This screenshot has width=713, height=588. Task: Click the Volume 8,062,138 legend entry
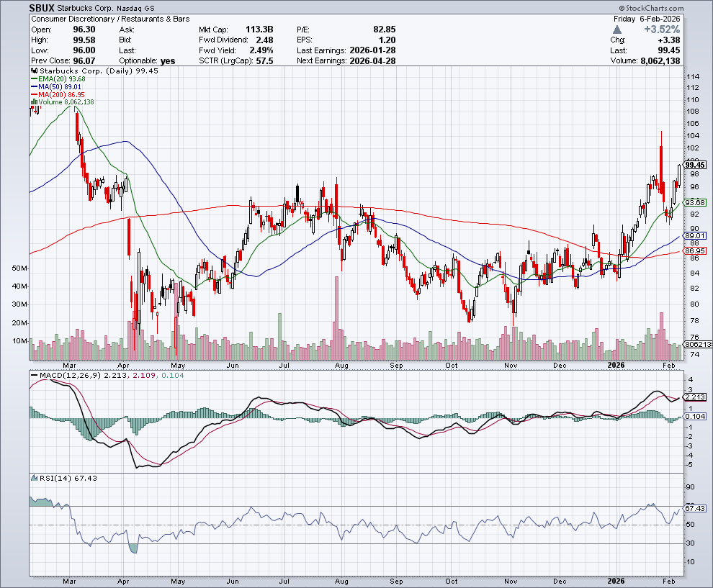point(66,101)
